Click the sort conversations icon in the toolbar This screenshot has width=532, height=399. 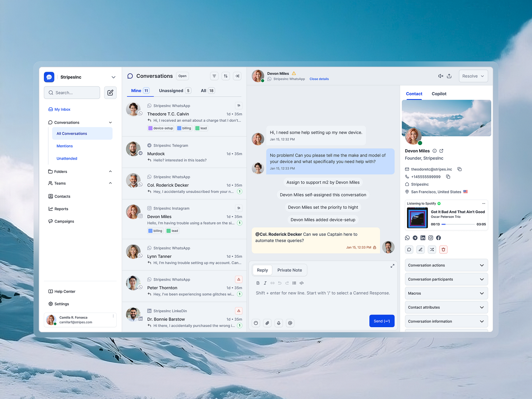coord(225,76)
